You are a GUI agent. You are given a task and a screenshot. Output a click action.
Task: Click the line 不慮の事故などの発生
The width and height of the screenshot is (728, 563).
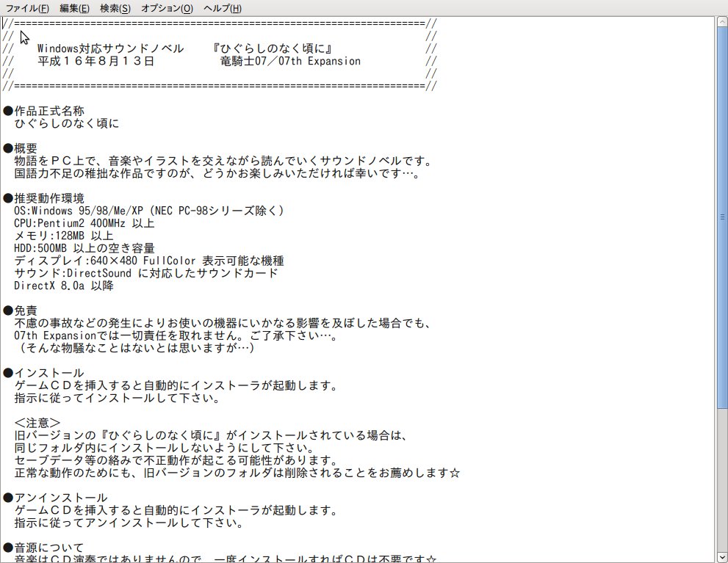(223, 323)
